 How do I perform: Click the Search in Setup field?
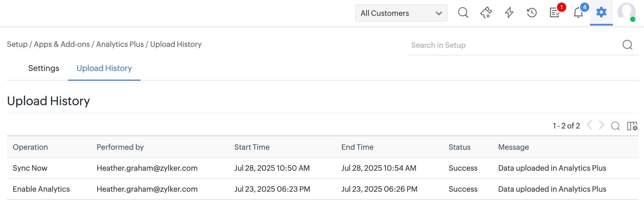513,45
